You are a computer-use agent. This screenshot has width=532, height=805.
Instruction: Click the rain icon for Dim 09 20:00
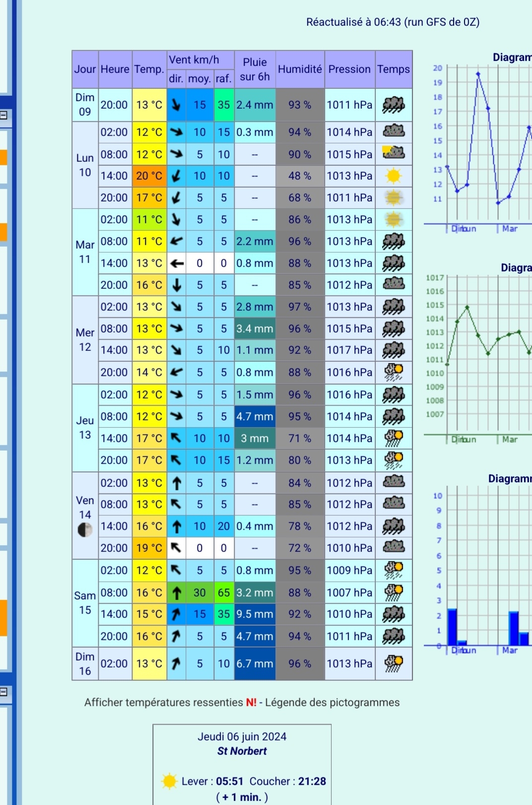(x=394, y=105)
